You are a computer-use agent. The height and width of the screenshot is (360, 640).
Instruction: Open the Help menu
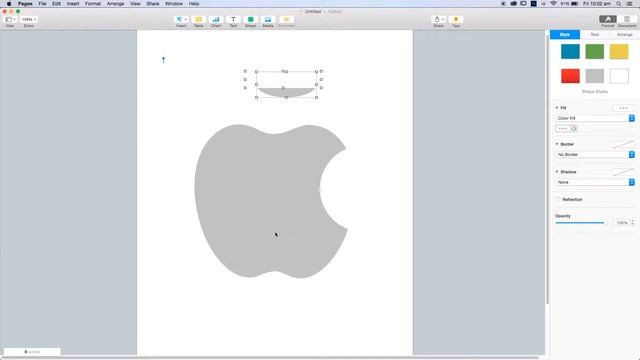194,4
